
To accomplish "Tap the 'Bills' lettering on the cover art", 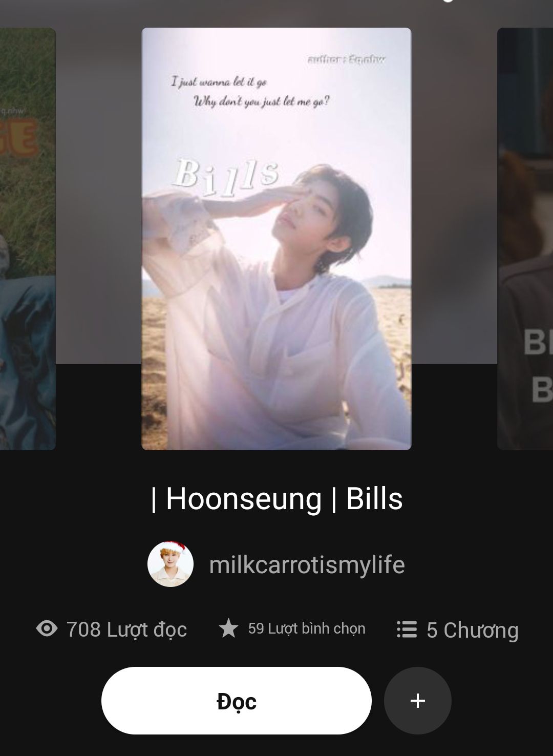I will (x=225, y=175).
